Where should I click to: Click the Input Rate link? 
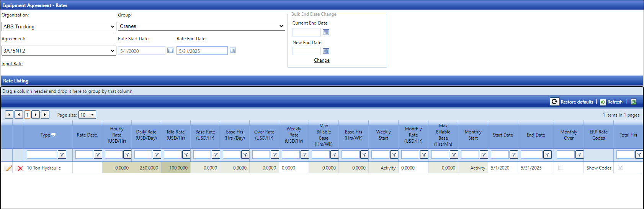[12, 64]
